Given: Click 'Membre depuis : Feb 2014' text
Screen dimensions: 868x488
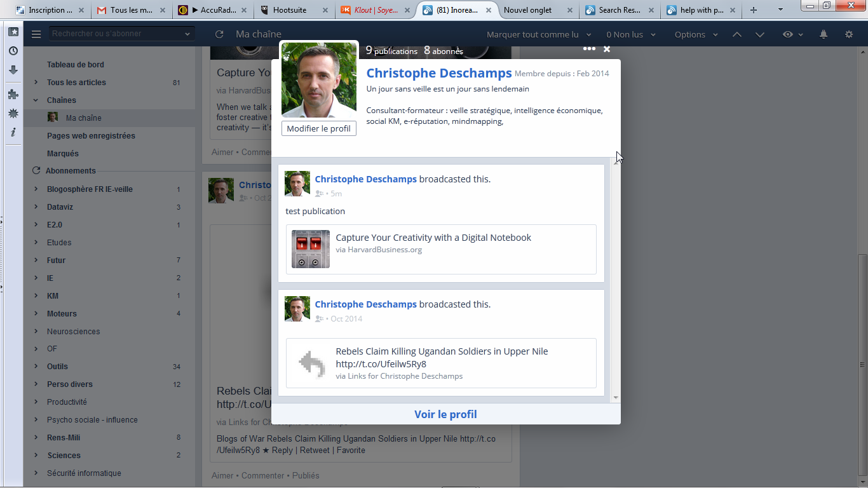Looking at the screenshot, I should tap(562, 74).
